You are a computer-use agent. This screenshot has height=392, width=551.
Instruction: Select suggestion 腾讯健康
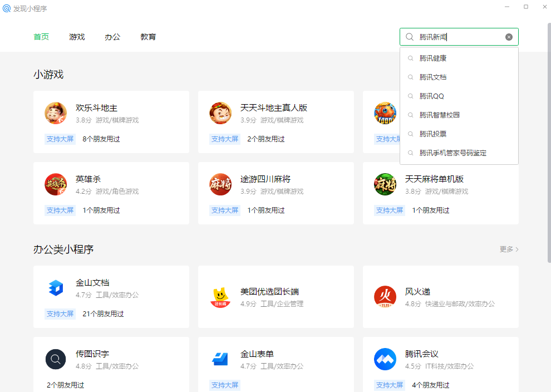pos(459,58)
